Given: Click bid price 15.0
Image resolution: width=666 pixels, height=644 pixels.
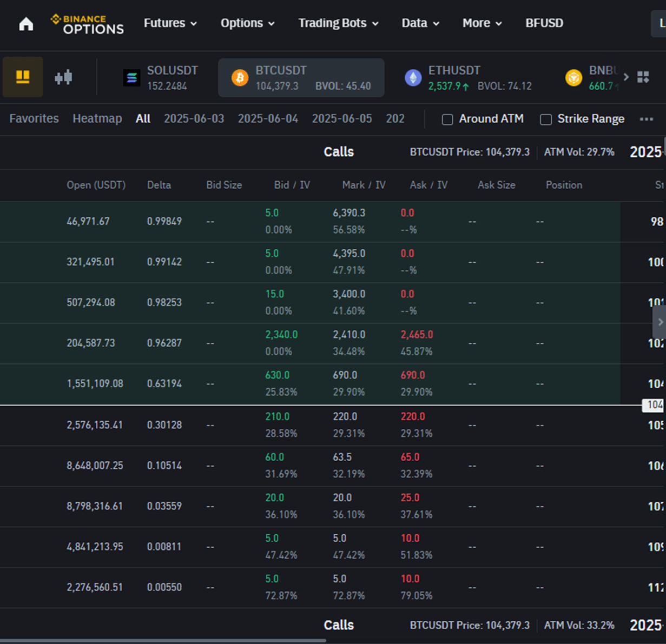Looking at the screenshot, I should point(274,294).
